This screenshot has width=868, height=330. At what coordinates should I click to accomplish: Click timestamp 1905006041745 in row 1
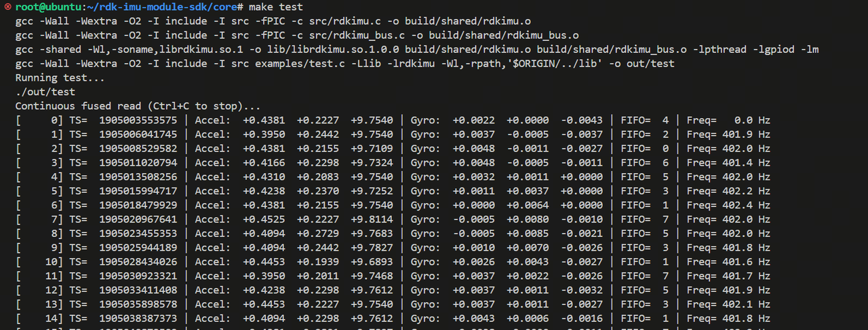tap(138, 134)
